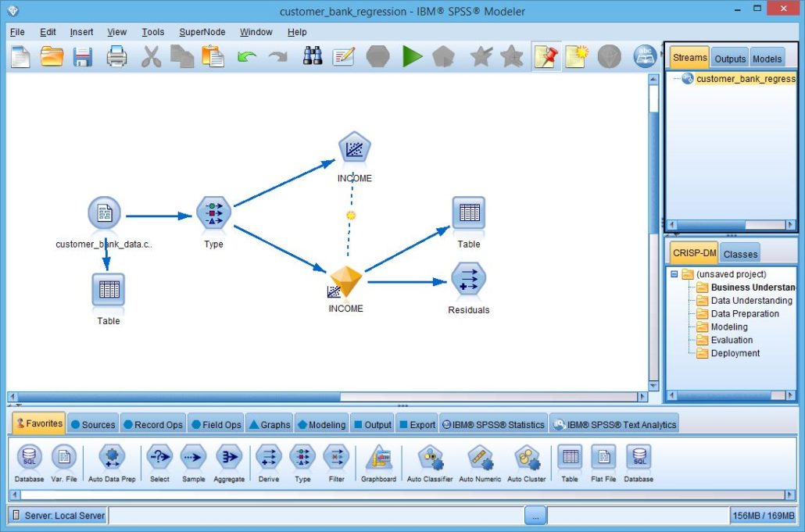The height and width of the screenshot is (532, 805).
Task: Create a new stream with the blank page icon
Action: [20, 56]
